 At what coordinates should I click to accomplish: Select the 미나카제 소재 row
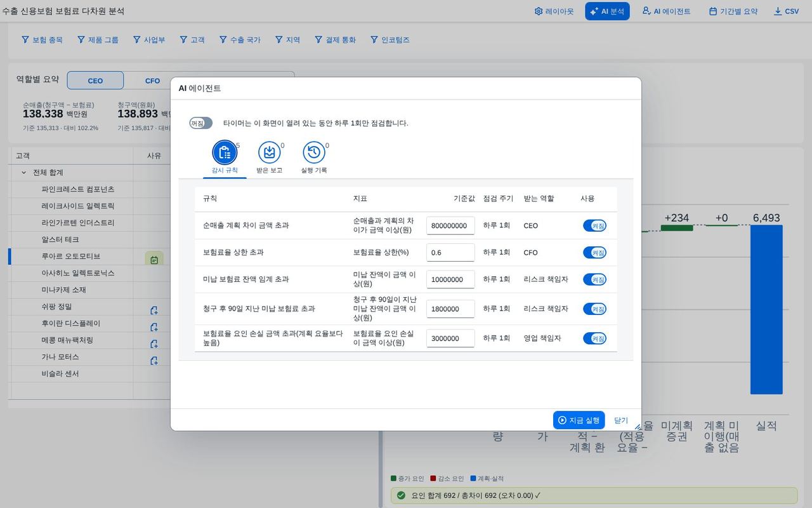coord(63,290)
